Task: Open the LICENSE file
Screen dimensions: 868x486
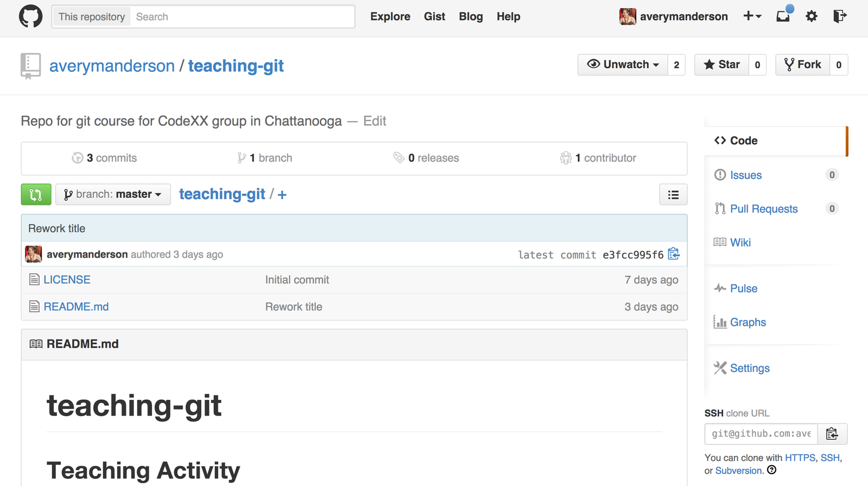Action: tap(67, 279)
